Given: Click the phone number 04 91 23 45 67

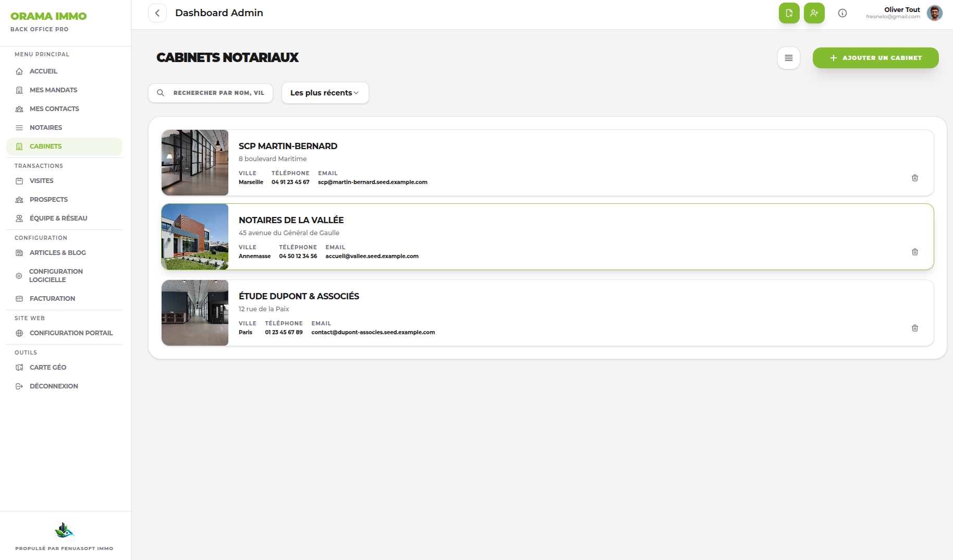Looking at the screenshot, I should (290, 182).
